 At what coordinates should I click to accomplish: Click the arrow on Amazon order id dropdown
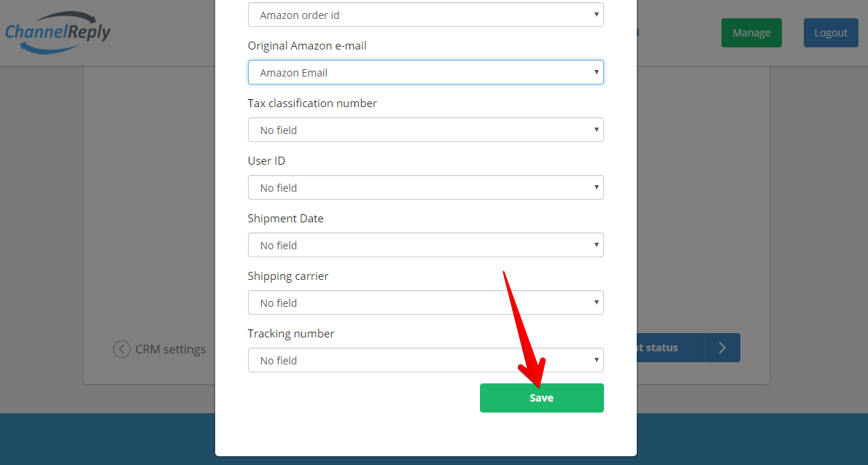(596, 15)
